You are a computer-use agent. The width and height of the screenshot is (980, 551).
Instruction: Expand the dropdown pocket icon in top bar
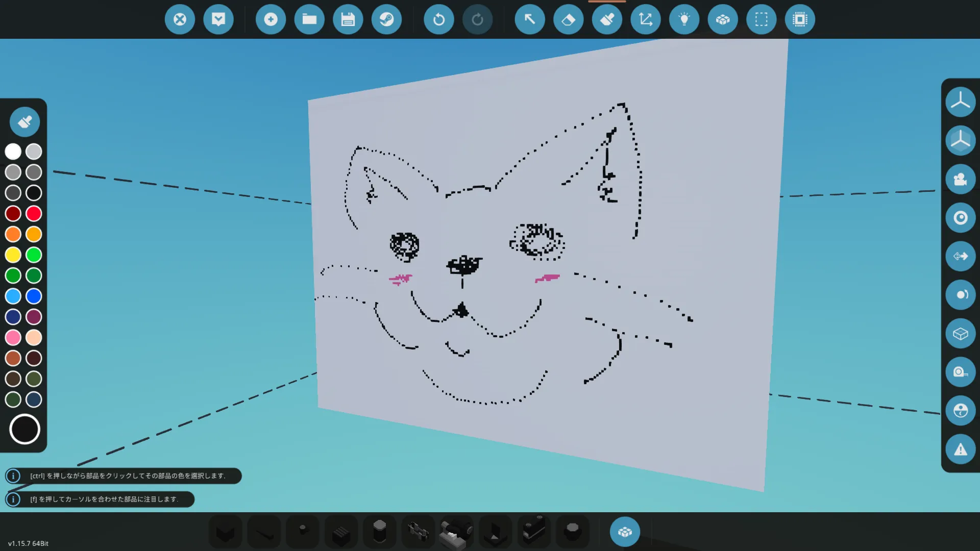(x=218, y=19)
